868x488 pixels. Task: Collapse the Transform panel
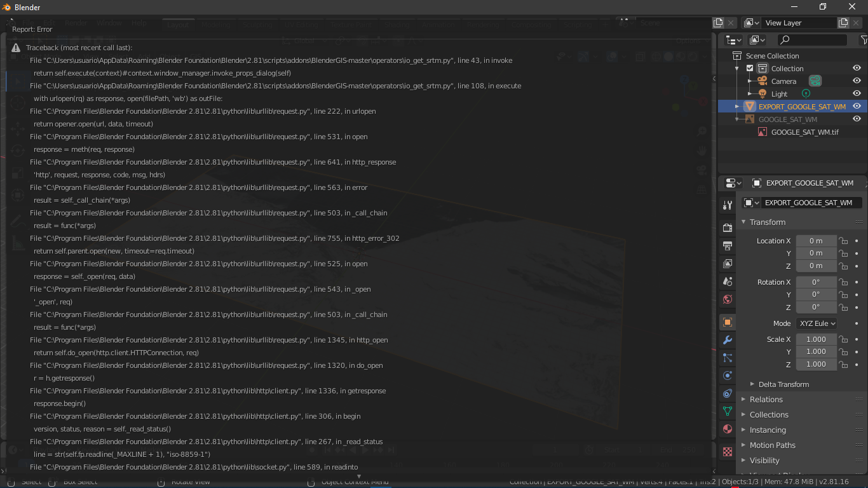click(743, 222)
